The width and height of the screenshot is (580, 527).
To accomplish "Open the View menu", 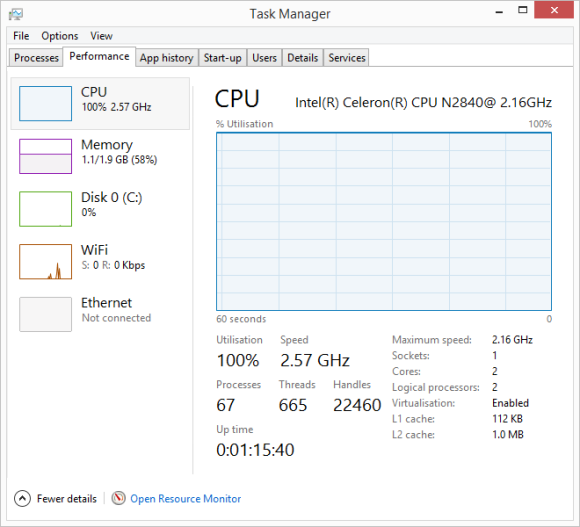I will pyautogui.click(x=101, y=36).
